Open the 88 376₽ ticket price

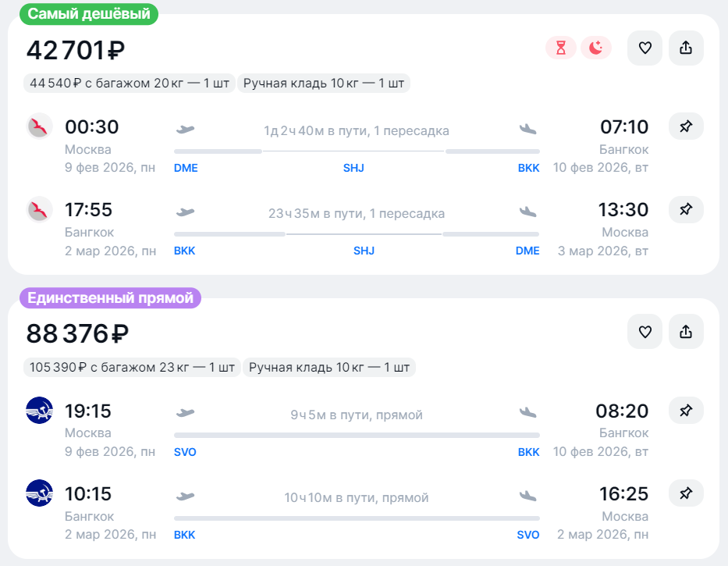[x=77, y=334]
